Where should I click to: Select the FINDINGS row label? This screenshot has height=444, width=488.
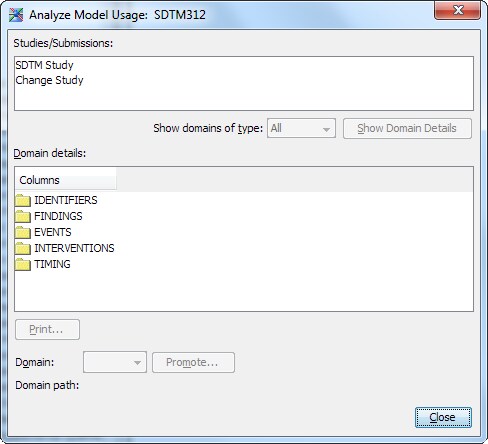tap(58, 216)
